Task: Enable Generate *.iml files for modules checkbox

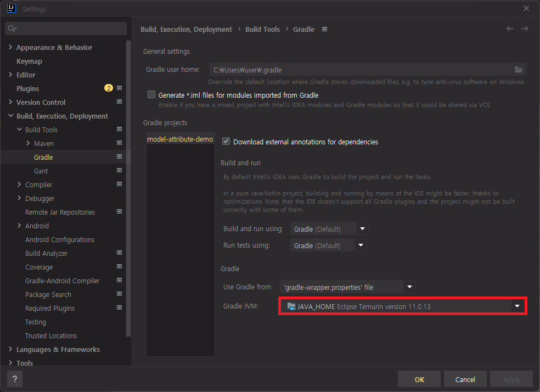Action: pos(151,95)
